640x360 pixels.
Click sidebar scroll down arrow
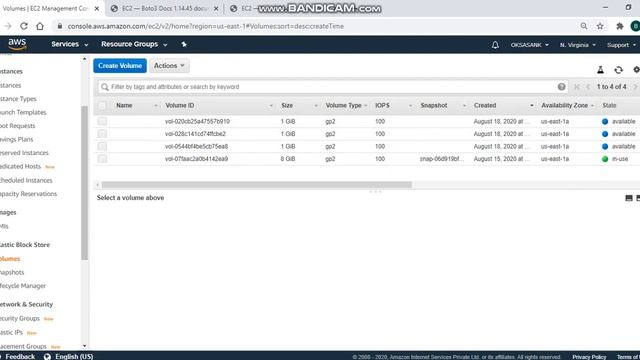coord(84,346)
